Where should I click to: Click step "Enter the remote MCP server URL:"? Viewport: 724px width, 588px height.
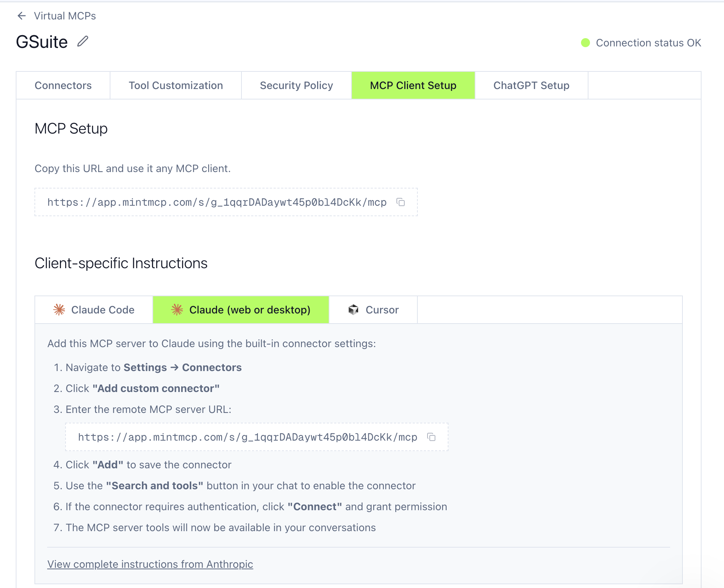pyautogui.click(x=148, y=409)
